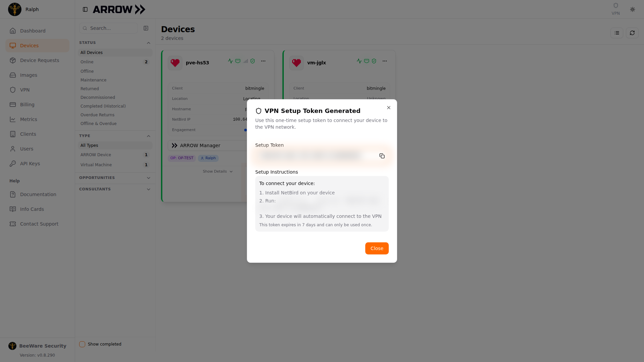
Task: Click pve-hs53 network card icon
Action: click(238, 61)
